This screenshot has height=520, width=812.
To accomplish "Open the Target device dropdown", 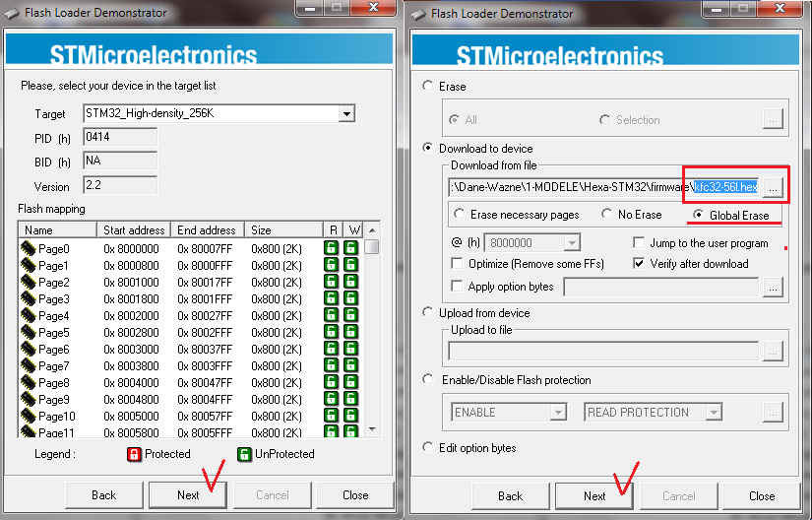I will coord(345,114).
